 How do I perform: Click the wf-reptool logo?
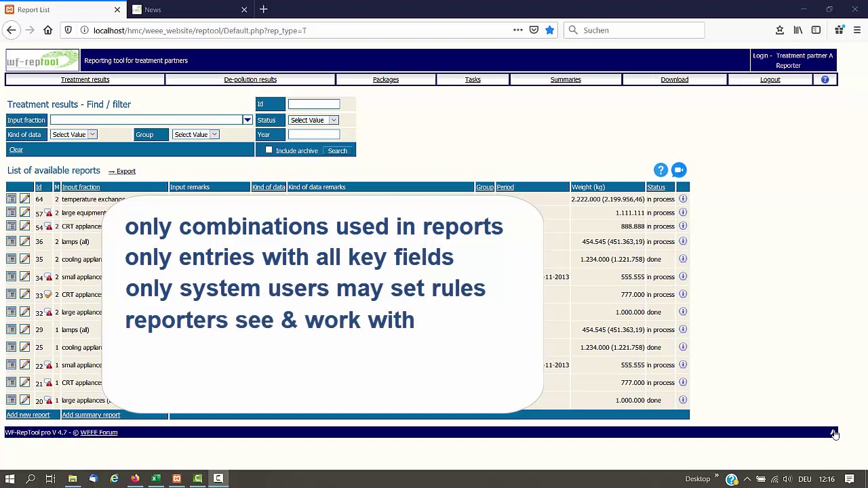tap(42, 61)
